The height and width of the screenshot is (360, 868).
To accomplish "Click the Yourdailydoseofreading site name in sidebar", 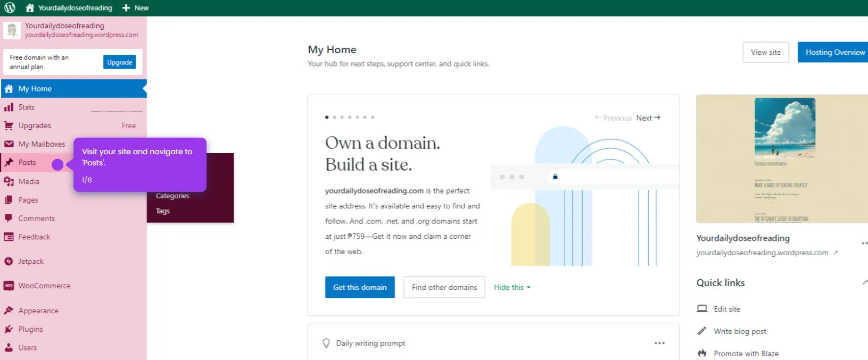I will pyautogui.click(x=64, y=26).
